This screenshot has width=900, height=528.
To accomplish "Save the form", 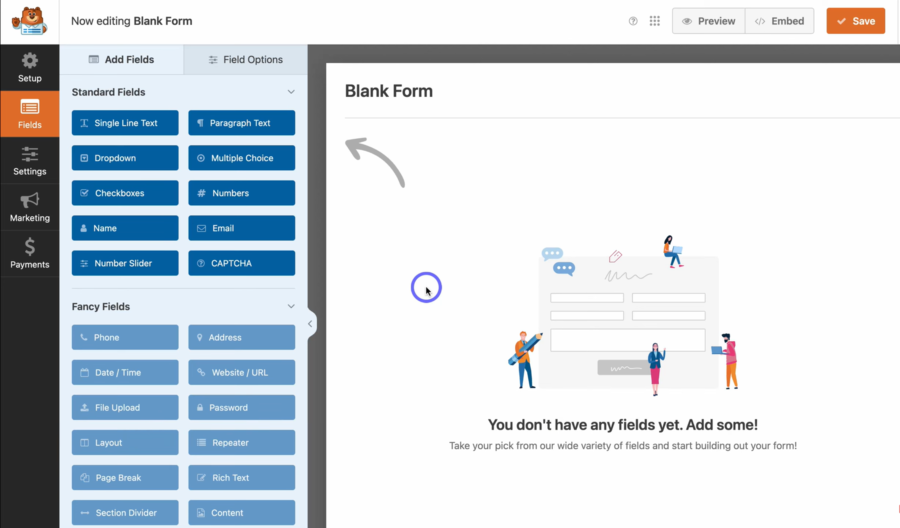I will coord(856,21).
